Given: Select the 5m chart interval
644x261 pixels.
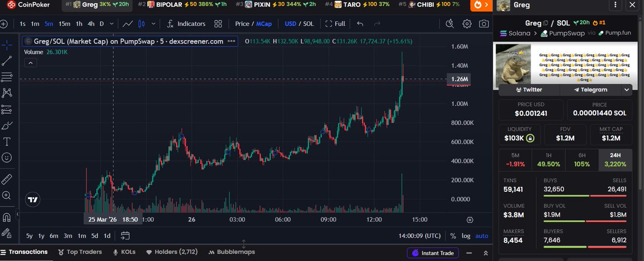Looking at the screenshot, I should (49, 24).
